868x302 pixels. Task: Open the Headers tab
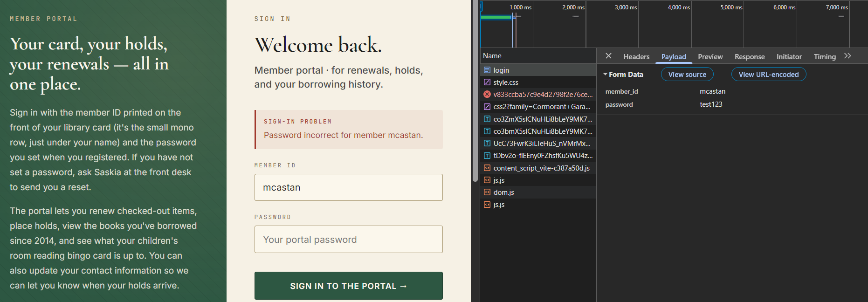pyautogui.click(x=636, y=56)
